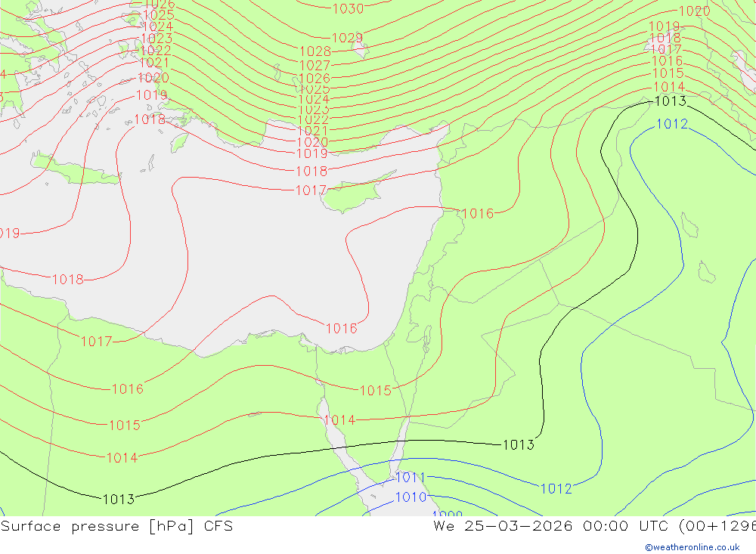Screen dimensions: 756x554
Task: Click the 1030 isobar label
Action: 348,8
